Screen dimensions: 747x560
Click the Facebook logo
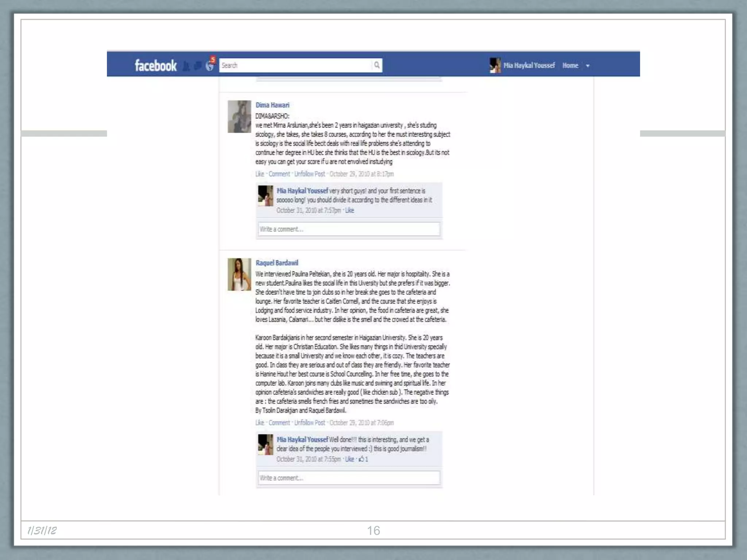pyautogui.click(x=155, y=66)
